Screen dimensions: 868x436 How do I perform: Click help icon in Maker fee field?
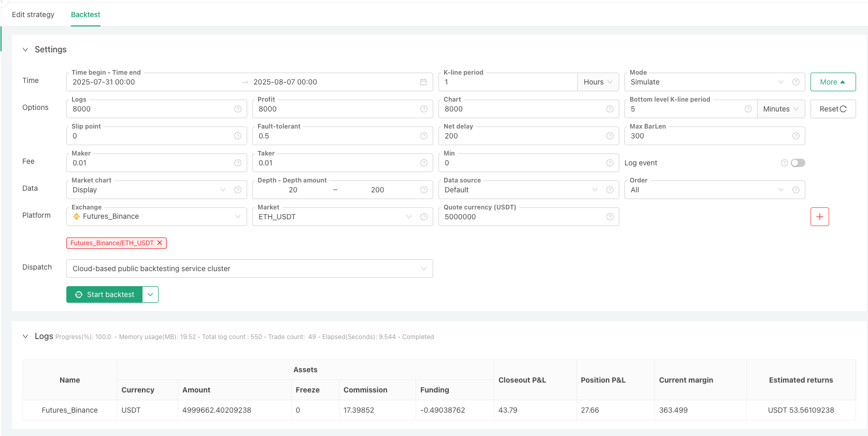point(238,163)
